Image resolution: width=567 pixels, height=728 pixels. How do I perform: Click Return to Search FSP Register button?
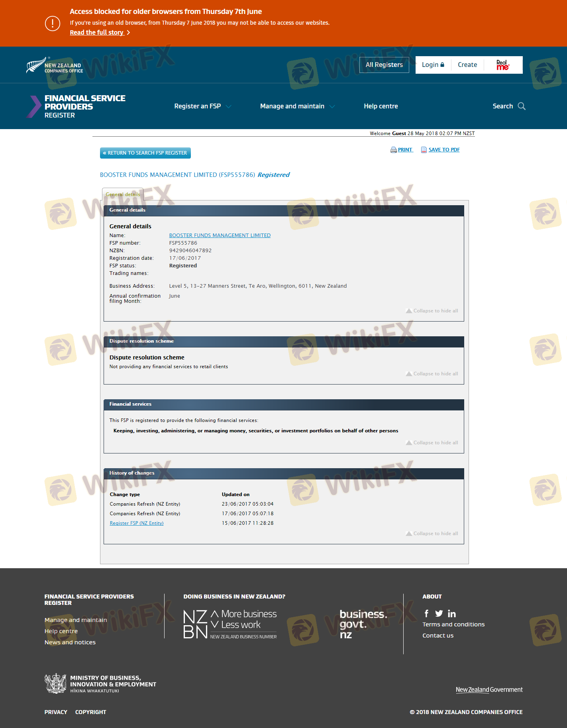[145, 153]
